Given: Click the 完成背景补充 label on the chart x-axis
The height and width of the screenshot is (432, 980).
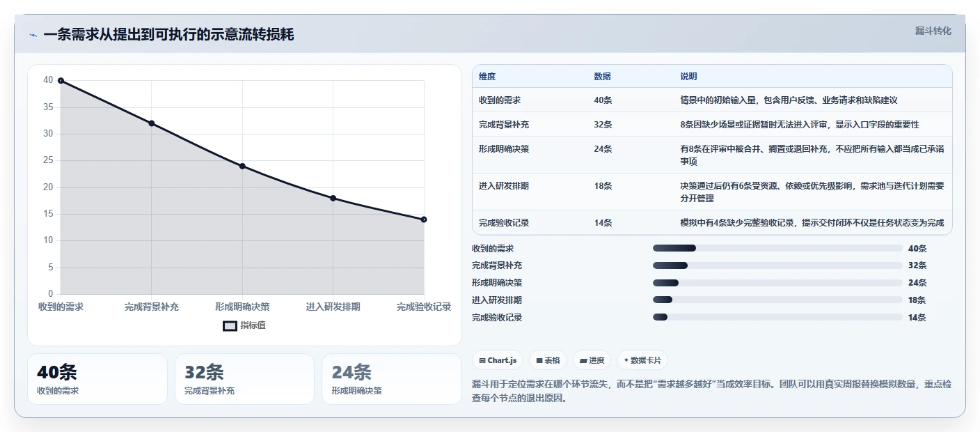Looking at the screenshot, I should [x=152, y=307].
